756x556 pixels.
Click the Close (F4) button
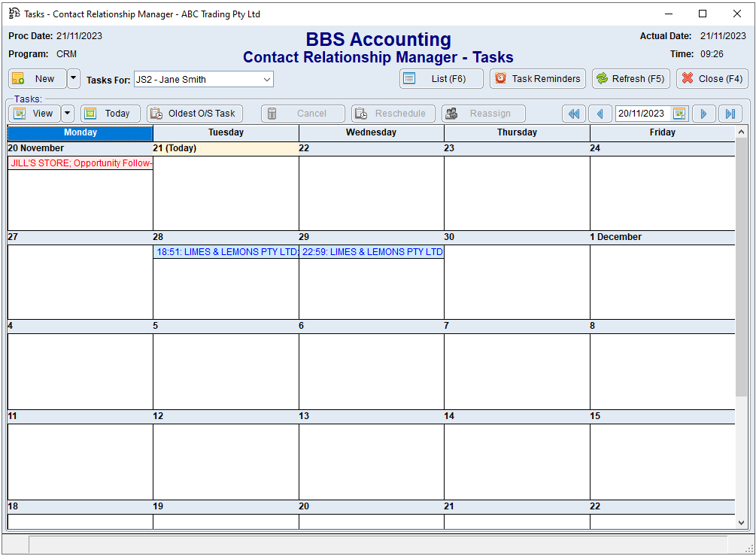(x=711, y=78)
